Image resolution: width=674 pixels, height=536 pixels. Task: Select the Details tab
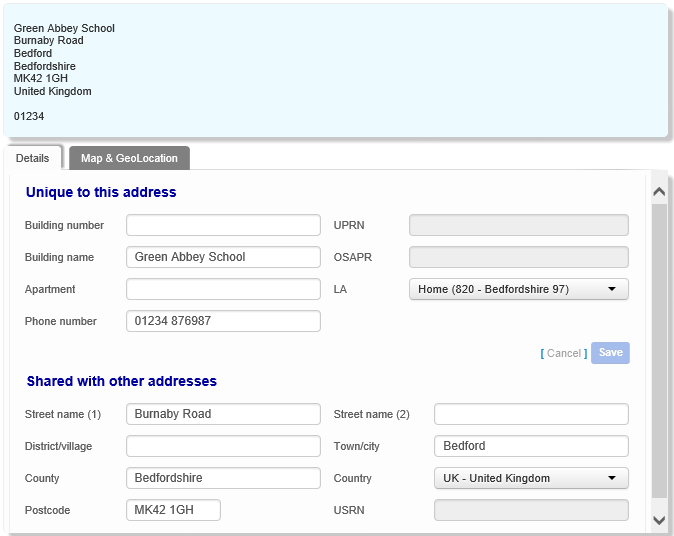[x=32, y=158]
